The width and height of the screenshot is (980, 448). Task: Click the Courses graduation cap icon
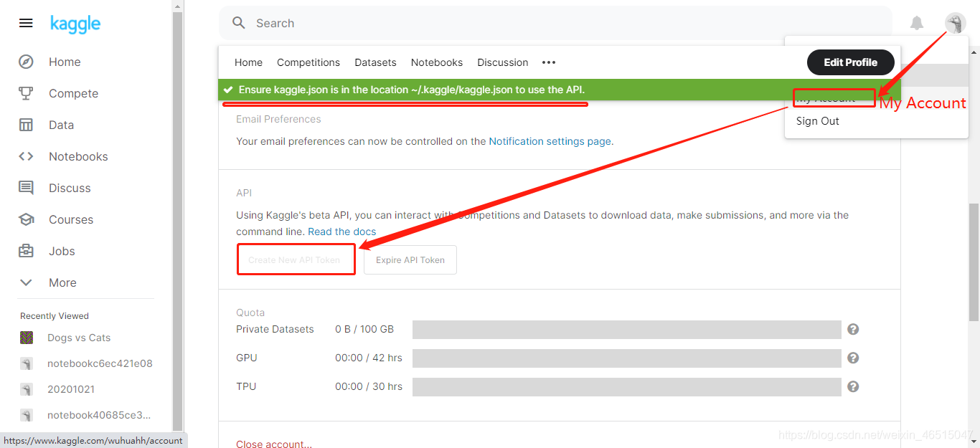26,219
